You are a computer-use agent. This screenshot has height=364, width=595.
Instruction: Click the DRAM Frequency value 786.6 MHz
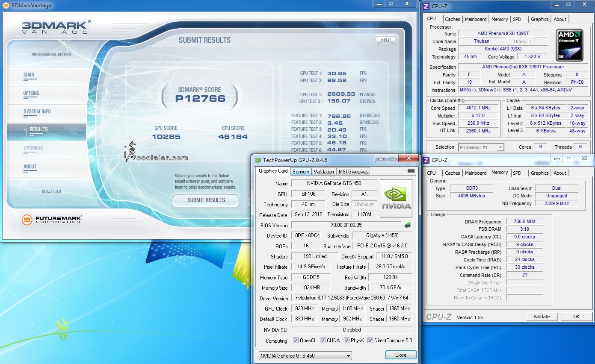coord(525,222)
